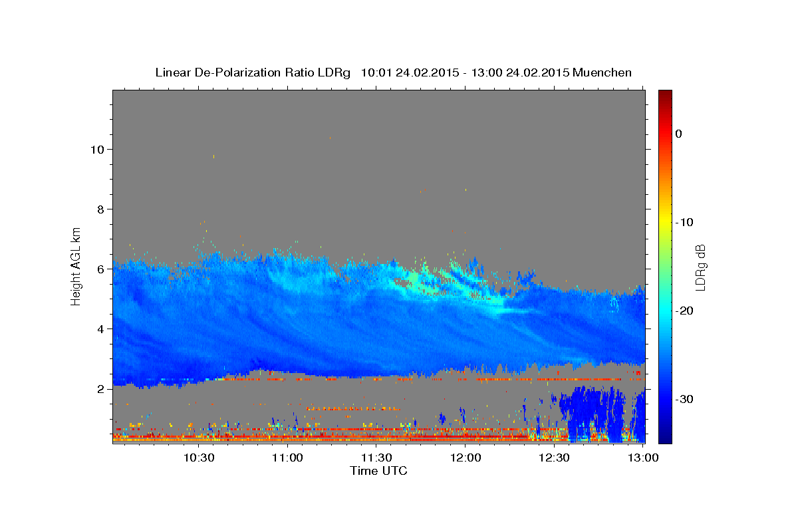The width and height of the screenshot is (798, 532).
Task: Click the height tick label 6
Action: [100, 269]
